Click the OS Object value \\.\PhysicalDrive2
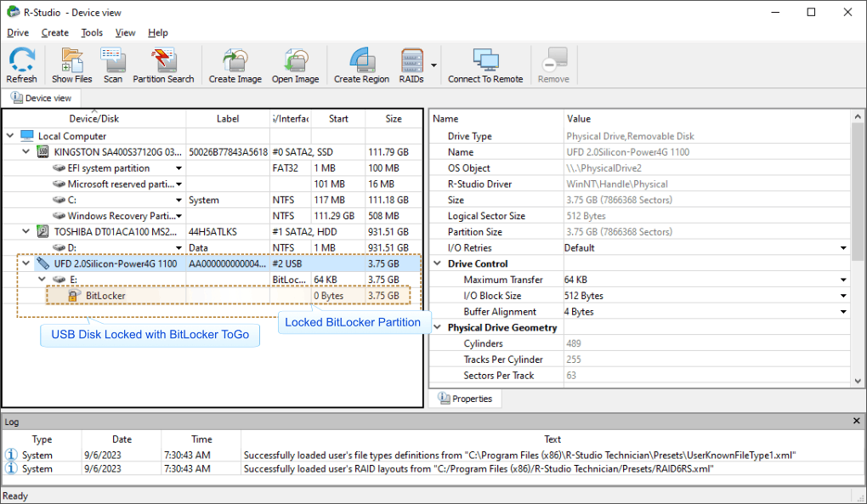The image size is (867, 504). coord(603,168)
